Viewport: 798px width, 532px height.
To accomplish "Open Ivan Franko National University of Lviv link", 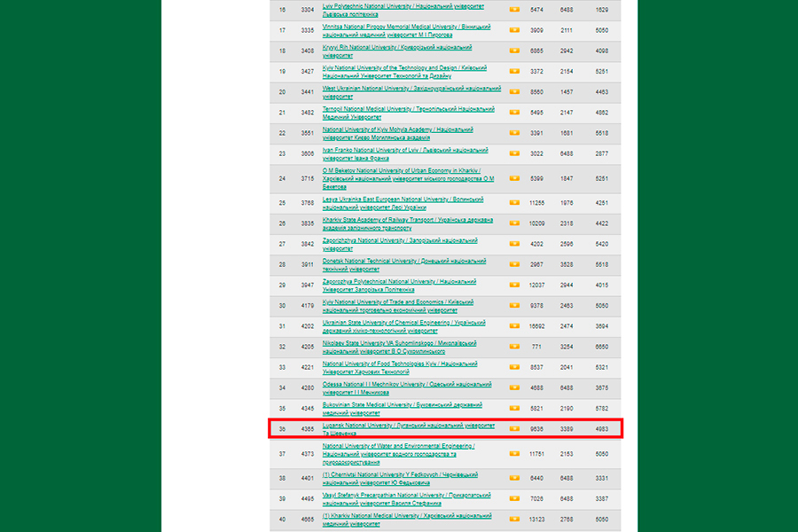I will [405, 153].
